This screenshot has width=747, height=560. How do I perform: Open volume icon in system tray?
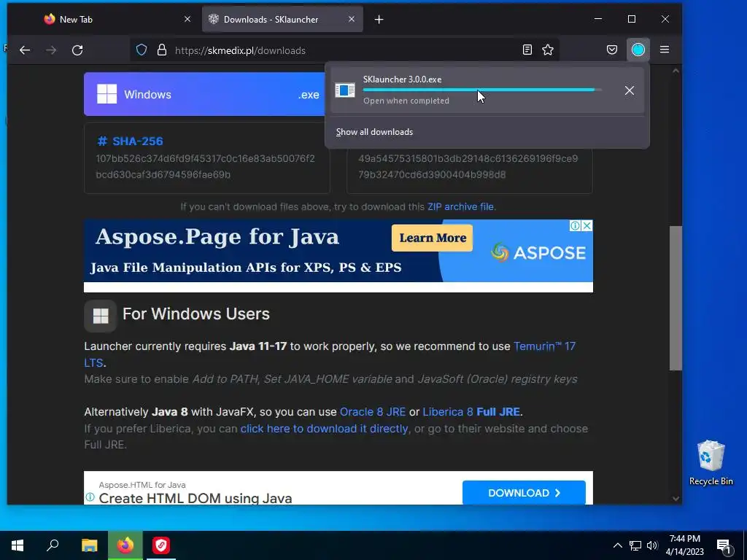(652, 545)
